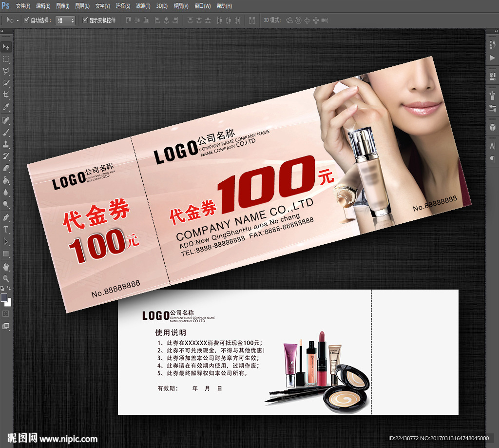Viewport: 499px width, 448px height.
Task: Open the 图层(L) menu
Action: tap(82, 6)
